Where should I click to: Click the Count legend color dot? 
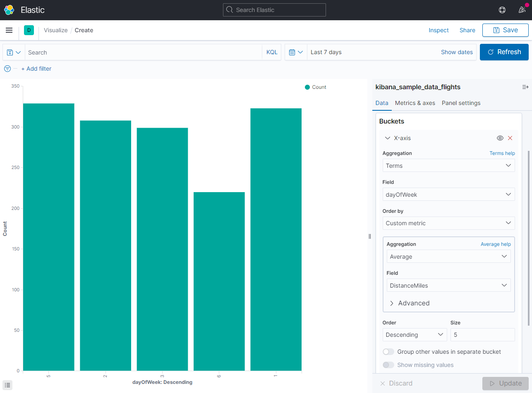[x=307, y=87]
